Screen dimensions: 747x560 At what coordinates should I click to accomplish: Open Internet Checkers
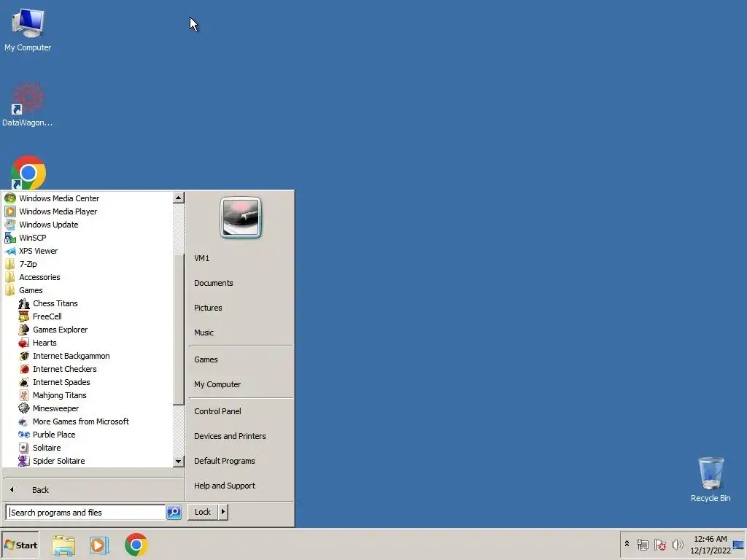click(x=64, y=369)
